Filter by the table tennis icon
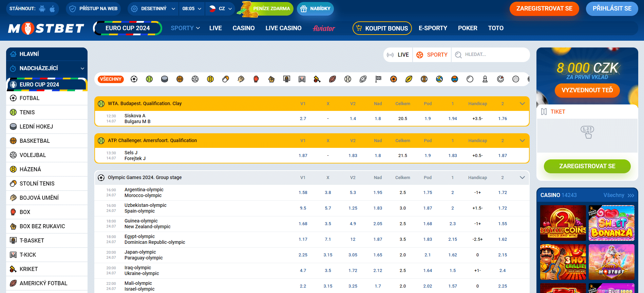The width and height of the screenshot is (644, 293). click(x=226, y=79)
